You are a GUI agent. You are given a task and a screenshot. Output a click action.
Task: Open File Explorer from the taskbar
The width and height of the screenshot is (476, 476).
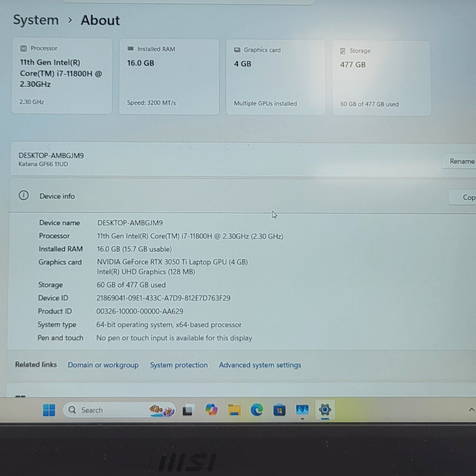(234, 410)
